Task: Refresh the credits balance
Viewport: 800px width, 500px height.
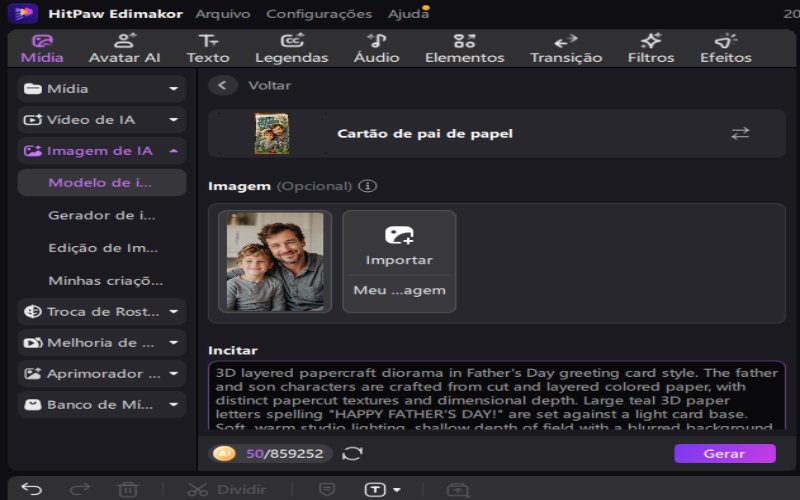Action: [x=352, y=453]
